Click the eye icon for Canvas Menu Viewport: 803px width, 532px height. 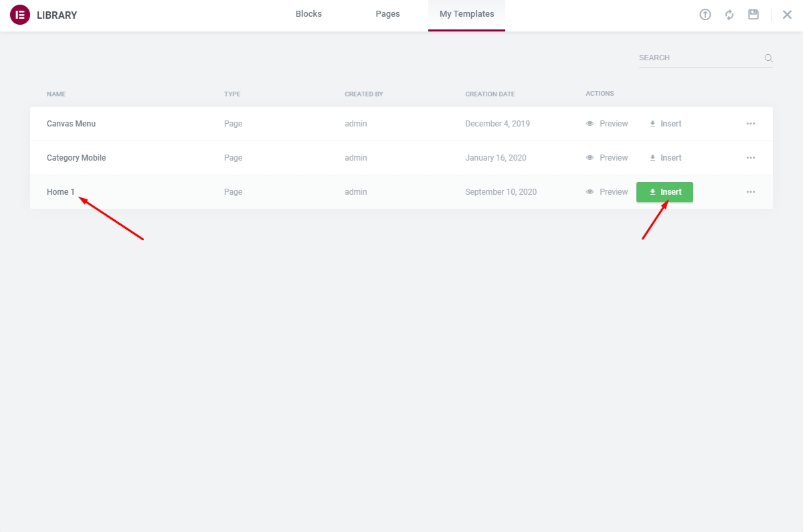pos(590,124)
